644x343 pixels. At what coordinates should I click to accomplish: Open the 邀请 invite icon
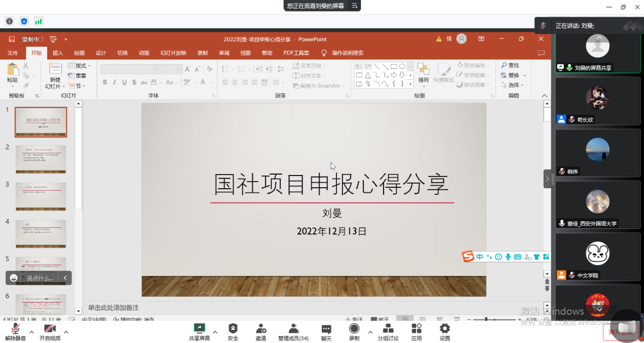(x=261, y=329)
